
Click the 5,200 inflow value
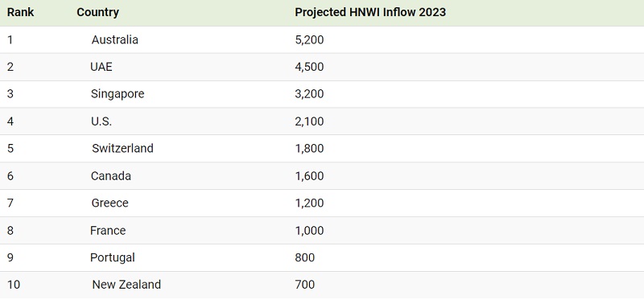click(x=309, y=39)
